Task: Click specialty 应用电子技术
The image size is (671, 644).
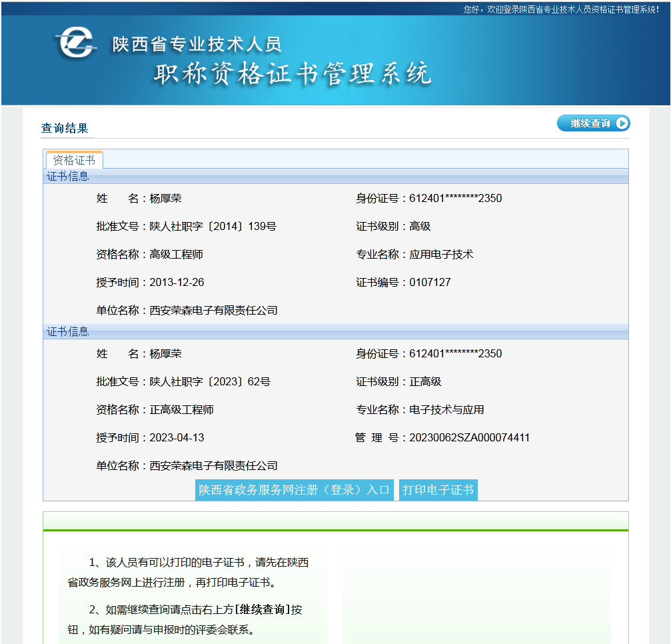Action: (441, 255)
